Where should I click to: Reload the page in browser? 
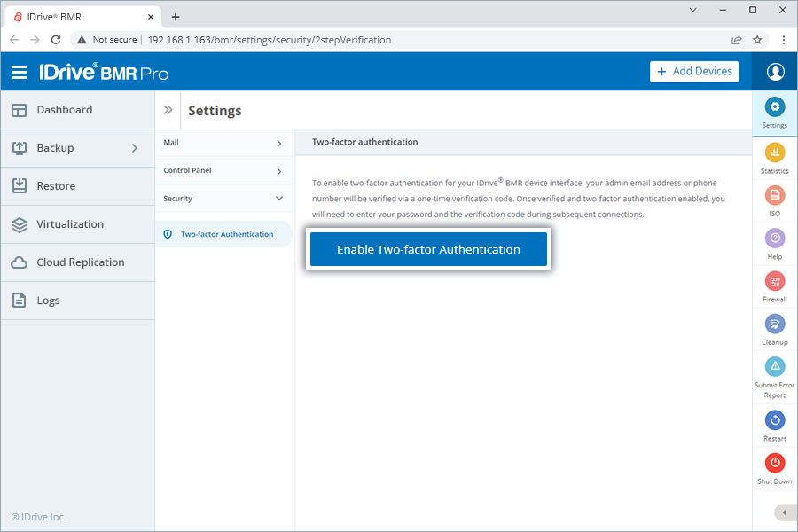click(x=56, y=40)
